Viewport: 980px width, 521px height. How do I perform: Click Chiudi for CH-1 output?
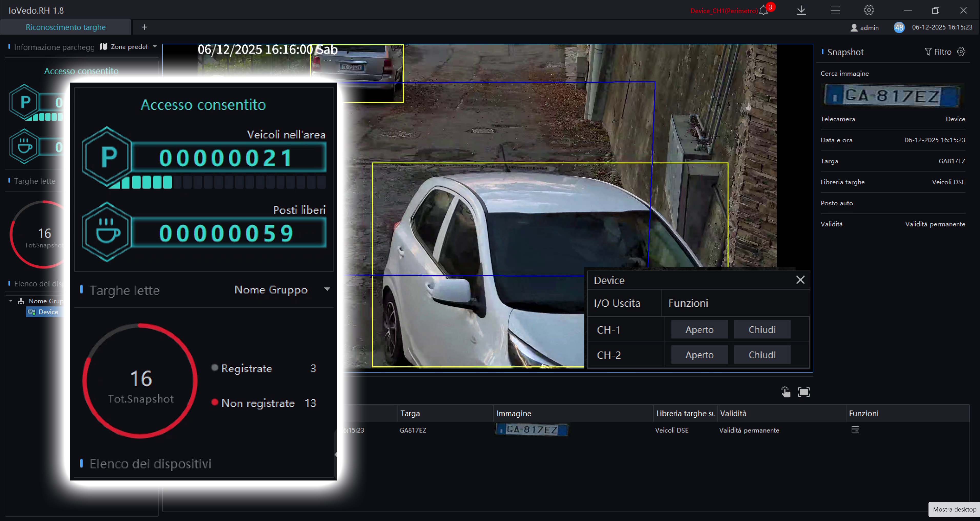pos(762,329)
